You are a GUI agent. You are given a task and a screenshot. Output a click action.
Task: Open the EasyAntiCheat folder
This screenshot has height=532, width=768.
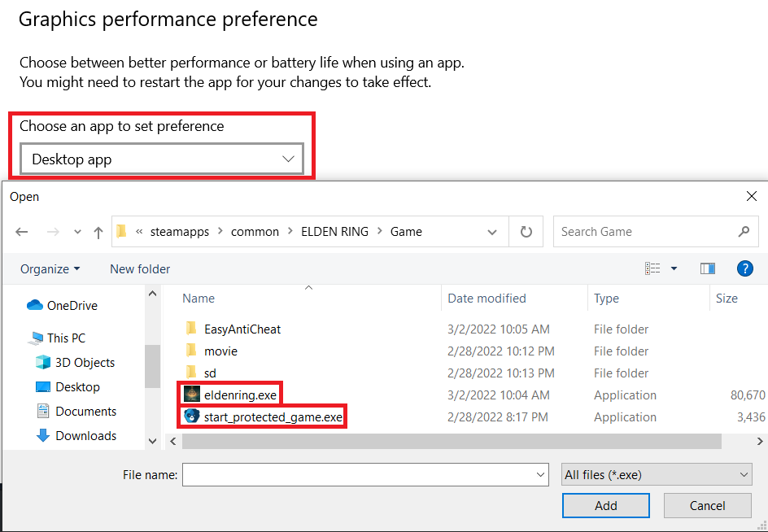242,329
